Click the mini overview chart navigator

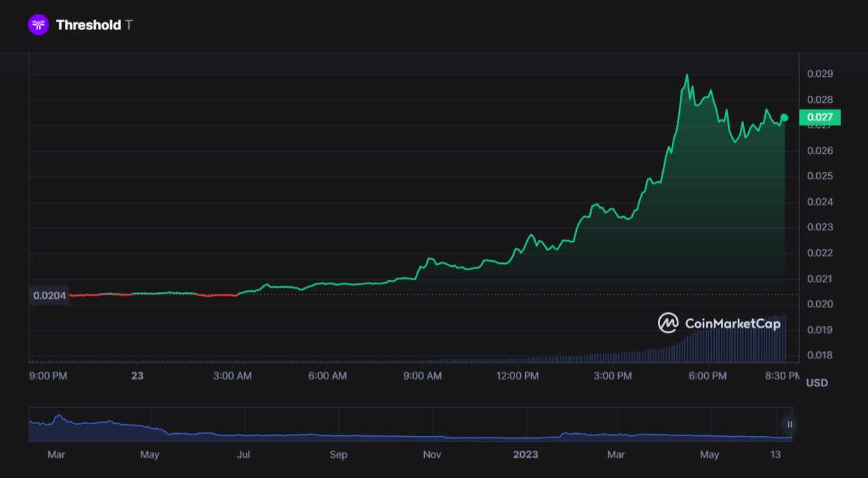pyautogui.click(x=410, y=424)
